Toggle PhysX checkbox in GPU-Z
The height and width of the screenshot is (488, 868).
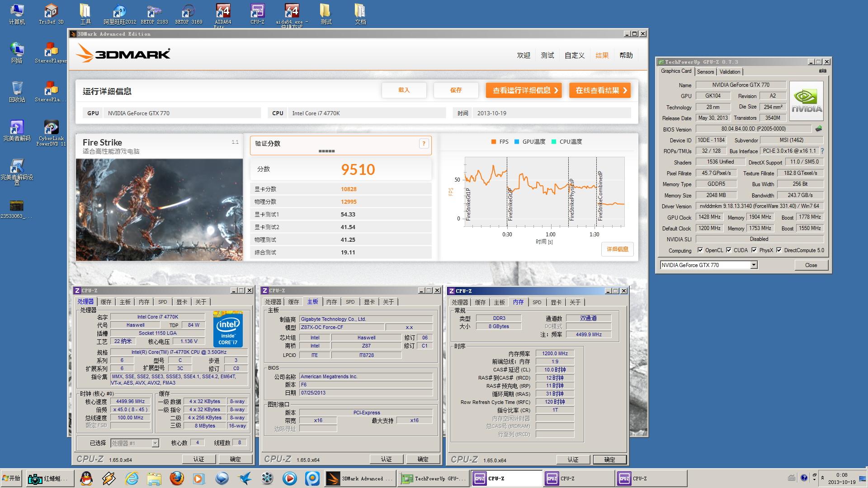[x=754, y=250]
